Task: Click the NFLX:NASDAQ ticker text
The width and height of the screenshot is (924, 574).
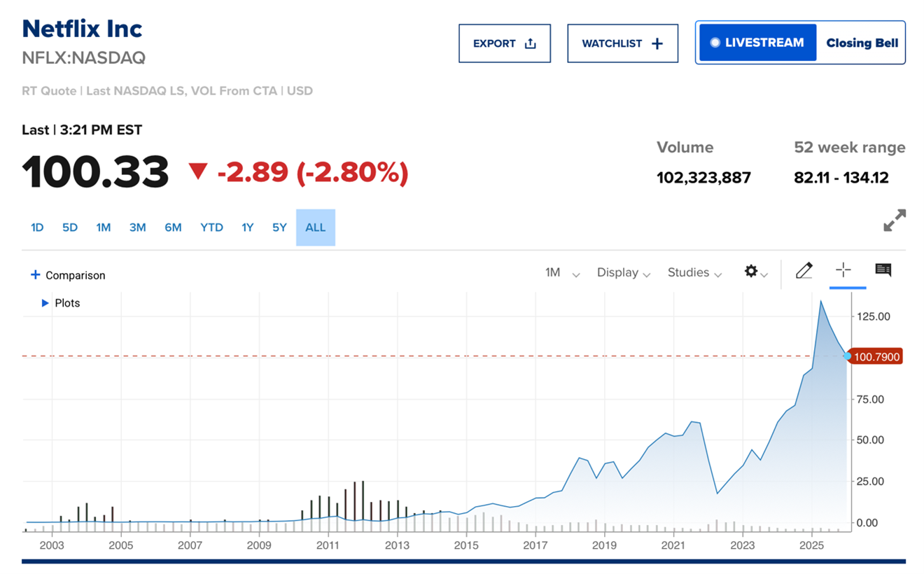Action: (84, 58)
